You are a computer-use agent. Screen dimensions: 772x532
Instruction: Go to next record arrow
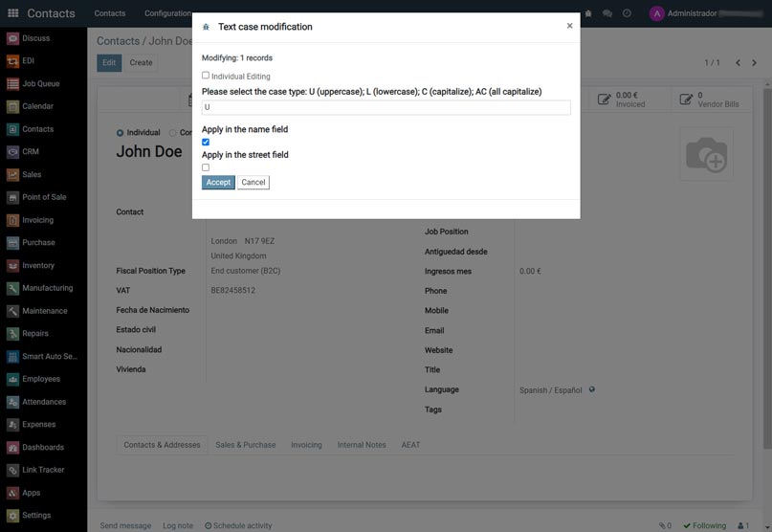click(x=754, y=62)
